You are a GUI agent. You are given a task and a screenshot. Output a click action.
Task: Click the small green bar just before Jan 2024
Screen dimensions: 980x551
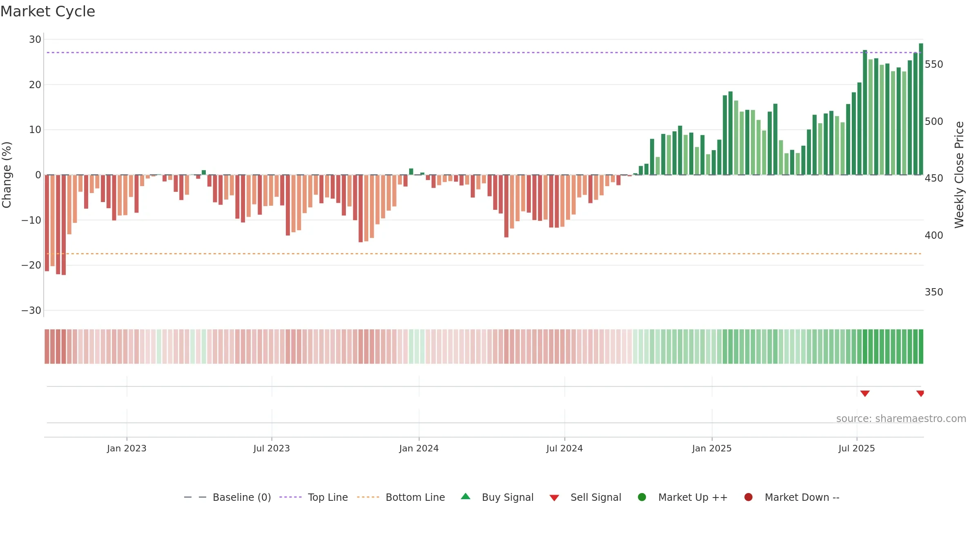411,172
